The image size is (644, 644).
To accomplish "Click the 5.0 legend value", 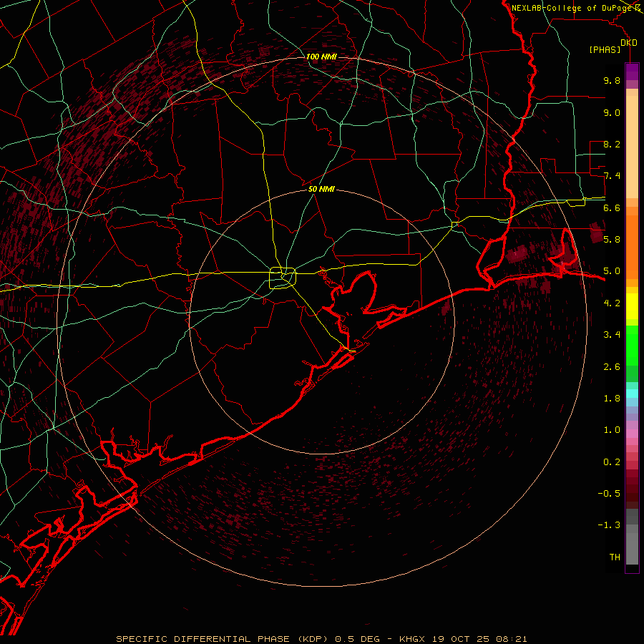I will pos(612,271).
